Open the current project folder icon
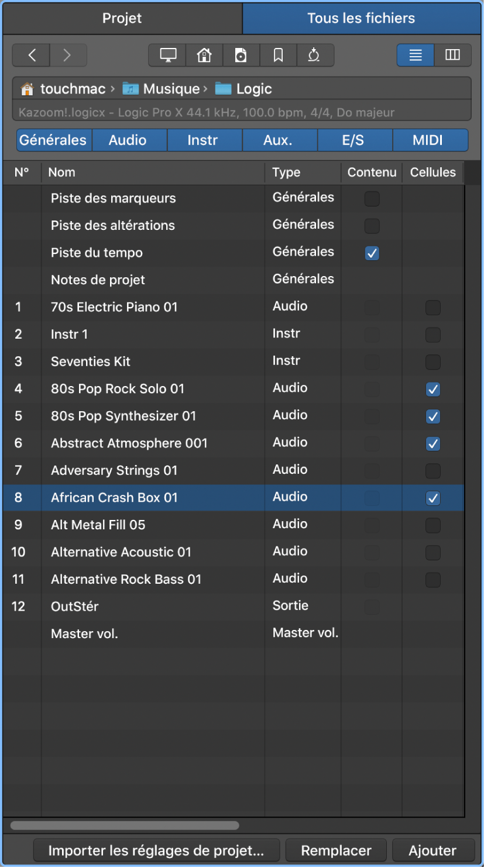This screenshot has width=484, height=868. point(241,55)
